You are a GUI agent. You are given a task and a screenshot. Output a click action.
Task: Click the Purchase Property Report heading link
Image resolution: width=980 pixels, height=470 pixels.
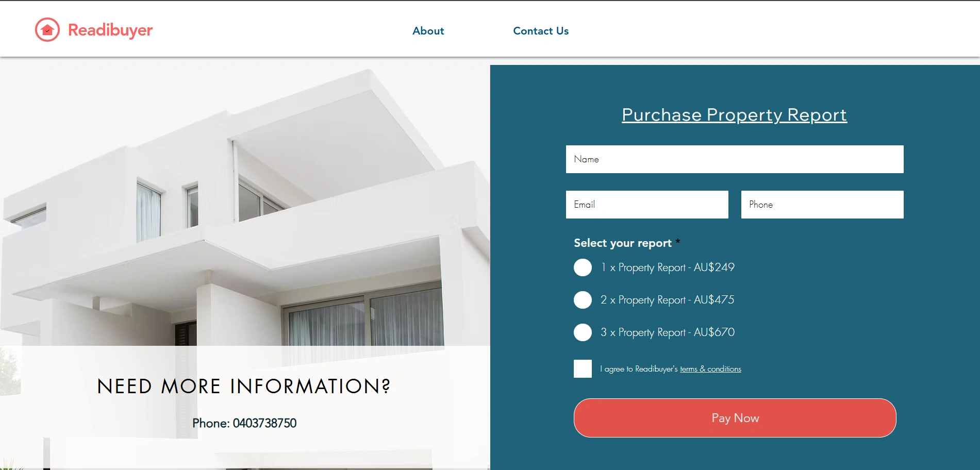(734, 114)
